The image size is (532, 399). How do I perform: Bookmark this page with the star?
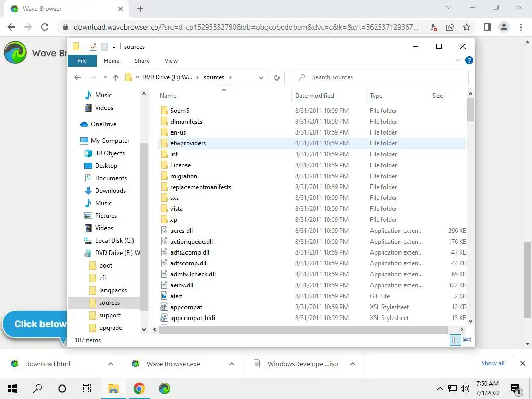(x=467, y=27)
